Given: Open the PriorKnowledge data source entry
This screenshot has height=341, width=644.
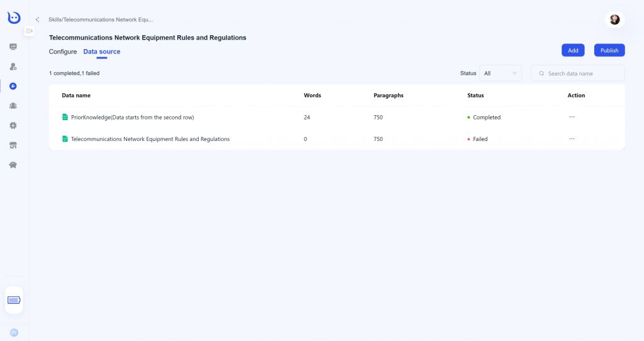Looking at the screenshot, I should [x=132, y=117].
